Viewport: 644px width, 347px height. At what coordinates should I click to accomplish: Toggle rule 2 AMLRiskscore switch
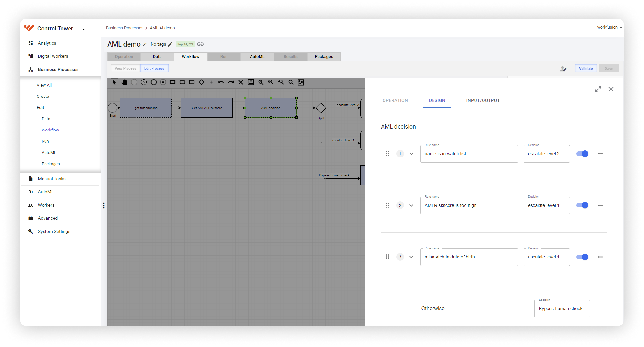click(582, 205)
